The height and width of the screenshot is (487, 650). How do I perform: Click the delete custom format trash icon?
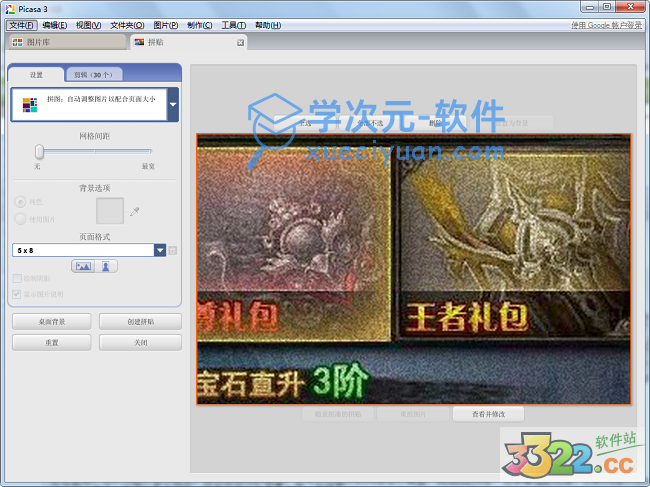click(173, 250)
